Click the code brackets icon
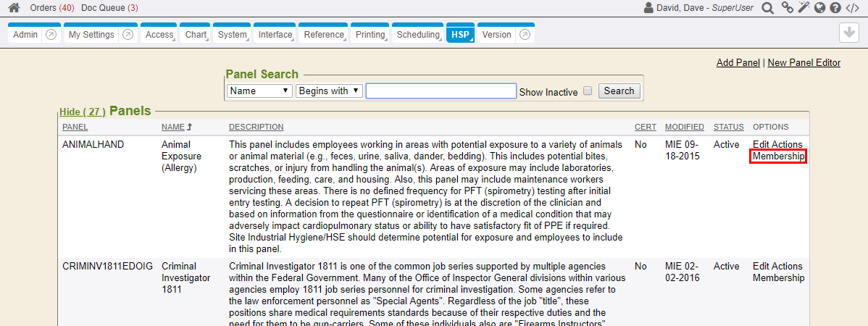 point(853,8)
